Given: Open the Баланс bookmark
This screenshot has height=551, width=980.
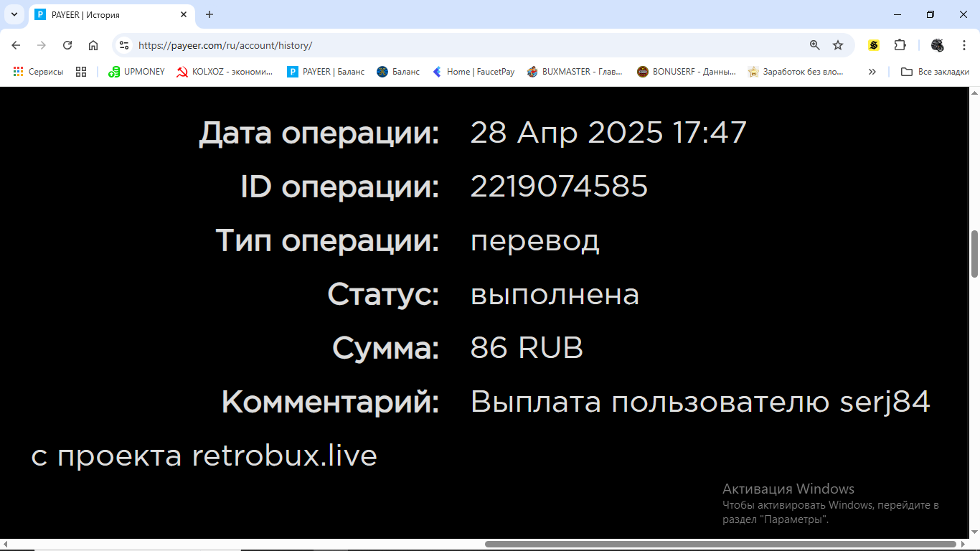Looking at the screenshot, I should point(398,72).
